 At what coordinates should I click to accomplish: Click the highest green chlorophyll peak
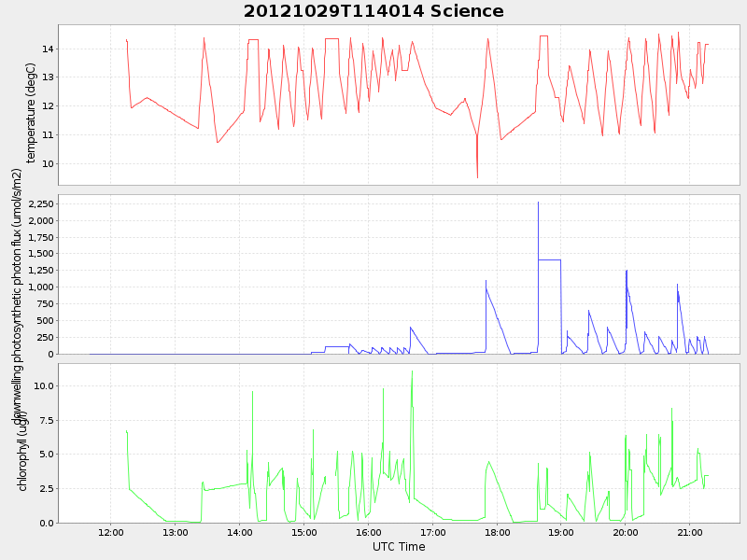coord(412,372)
